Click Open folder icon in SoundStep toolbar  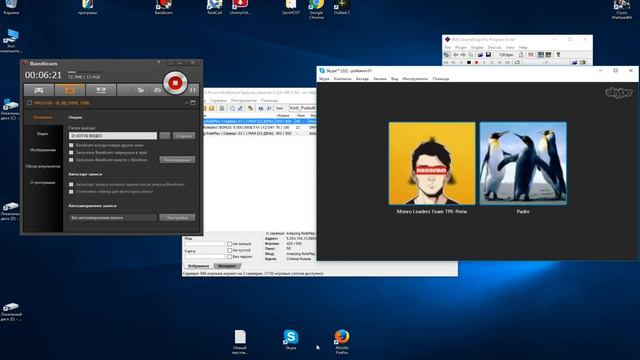pos(480,55)
